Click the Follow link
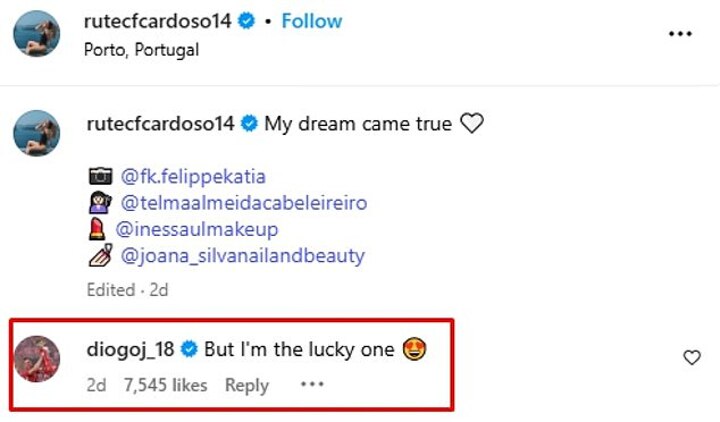Viewport: 720px width, 422px height. (312, 21)
